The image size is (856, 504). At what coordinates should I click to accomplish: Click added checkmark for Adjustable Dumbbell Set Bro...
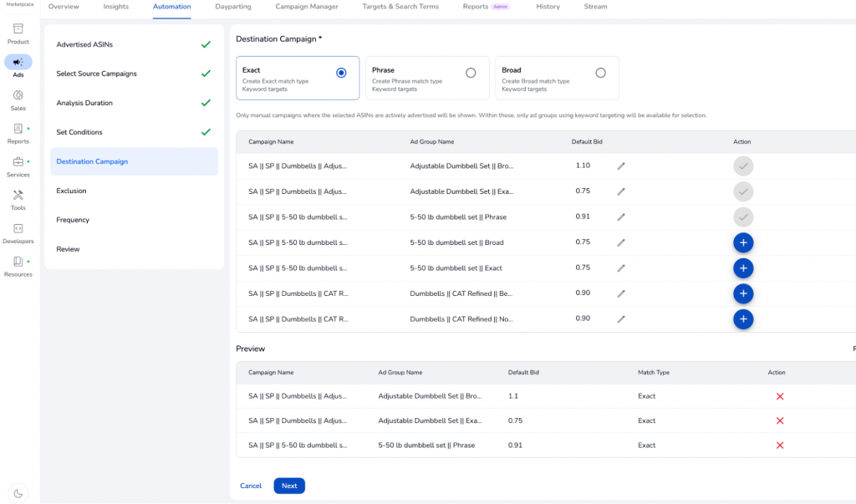(x=743, y=166)
